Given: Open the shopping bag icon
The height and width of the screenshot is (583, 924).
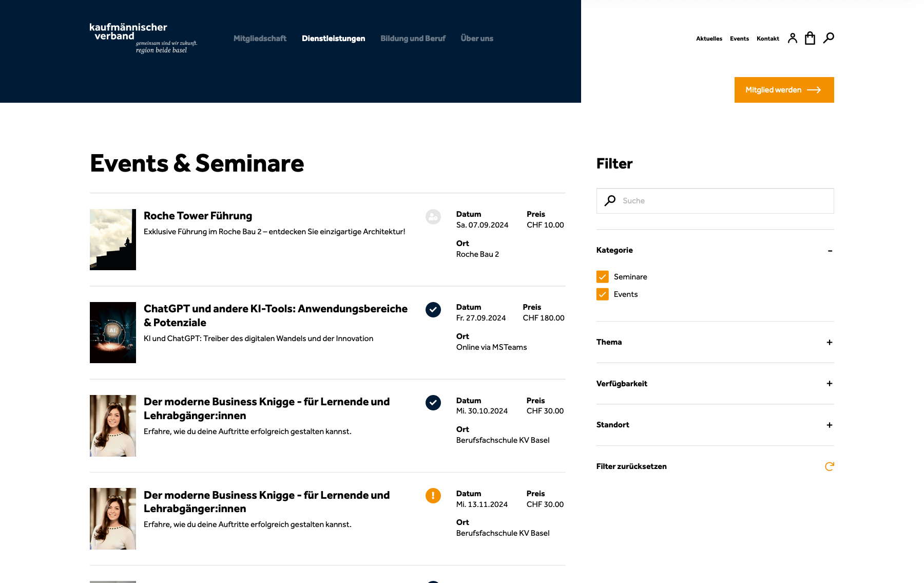Looking at the screenshot, I should 810,38.
